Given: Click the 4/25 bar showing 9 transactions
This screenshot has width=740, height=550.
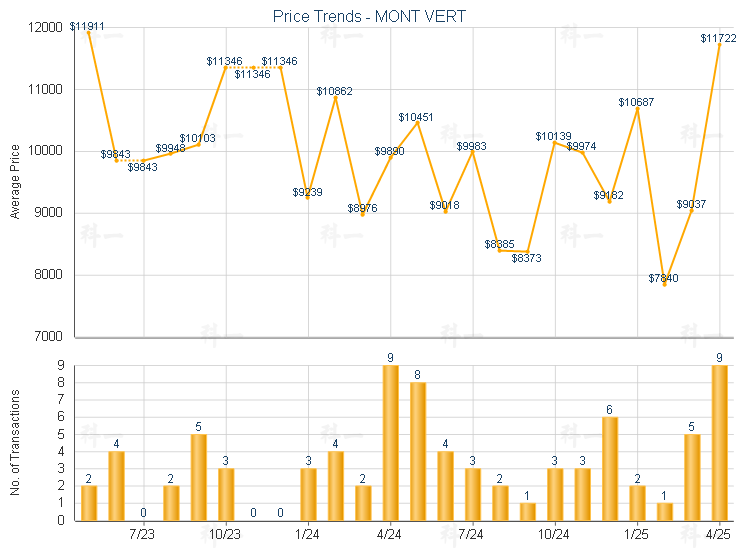Looking at the screenshot, I should (719, 443).
